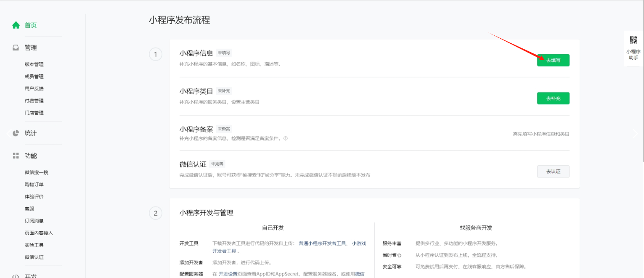Click the 管理 inbox icon
The image size is (644, 278).
[16, 48]
